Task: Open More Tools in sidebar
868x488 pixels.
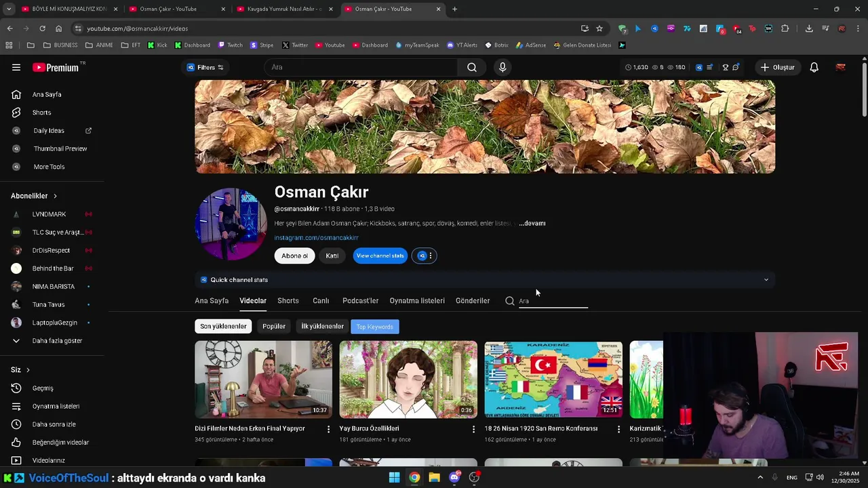Action: pyautogui.click(x=49, y=167)
